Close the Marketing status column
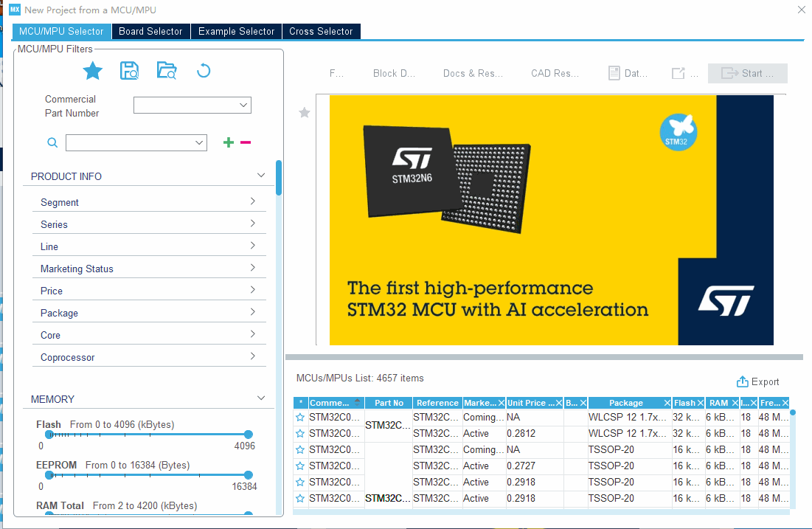 coord(501,403)
